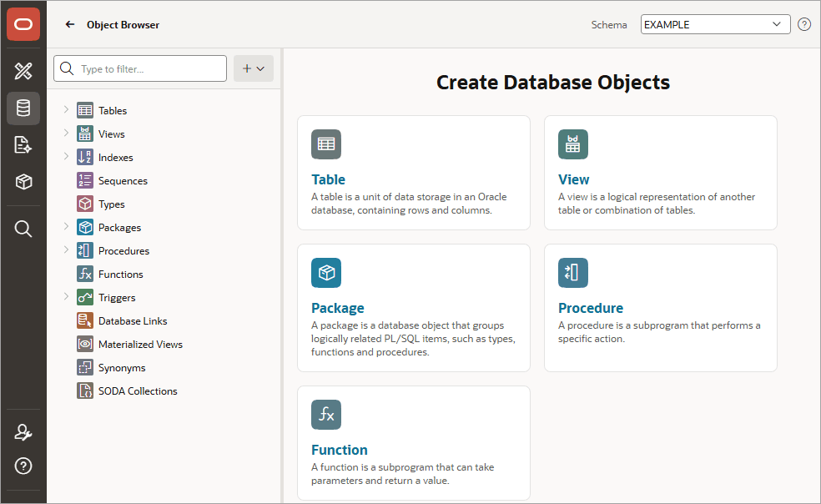821x504 pixels.
Task: Click the Procedure creation link
Action: click(x=591, y=308)
